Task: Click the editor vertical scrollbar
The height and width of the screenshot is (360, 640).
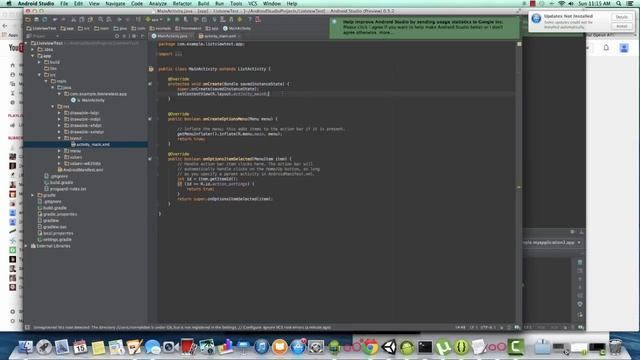Action: pos(519,184)
